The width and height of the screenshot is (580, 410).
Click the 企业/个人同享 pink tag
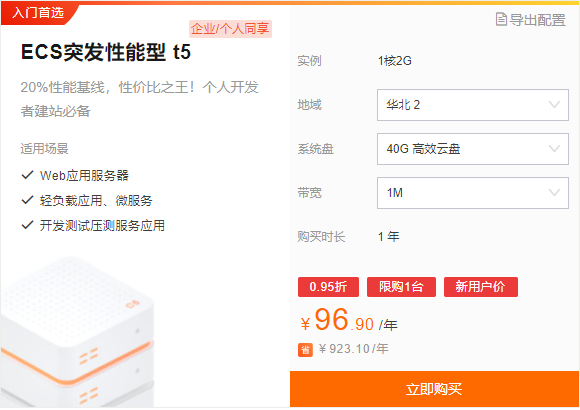(230, 29)
